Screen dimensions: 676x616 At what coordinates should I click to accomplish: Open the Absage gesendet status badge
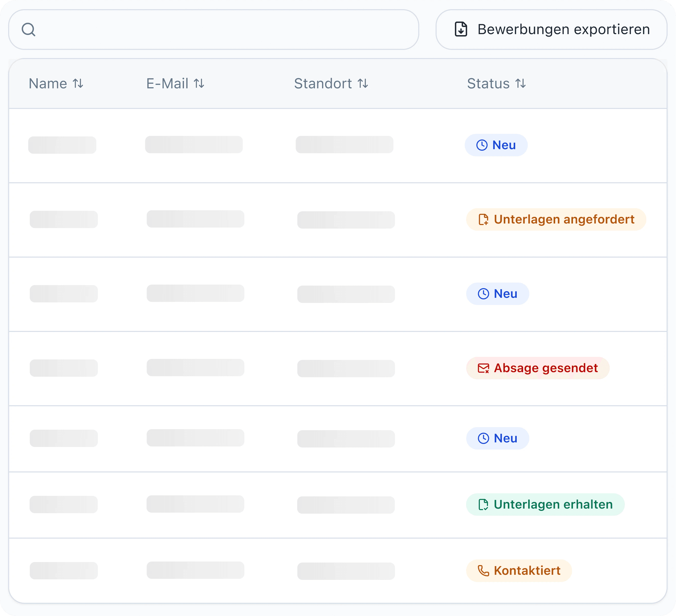tap(538, 368)
